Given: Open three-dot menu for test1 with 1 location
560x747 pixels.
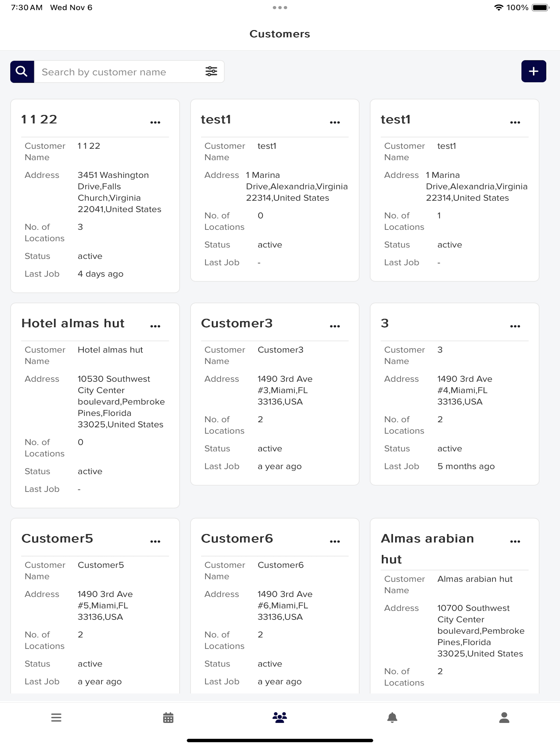Looking at the screenshot, I should click(515, 122).
